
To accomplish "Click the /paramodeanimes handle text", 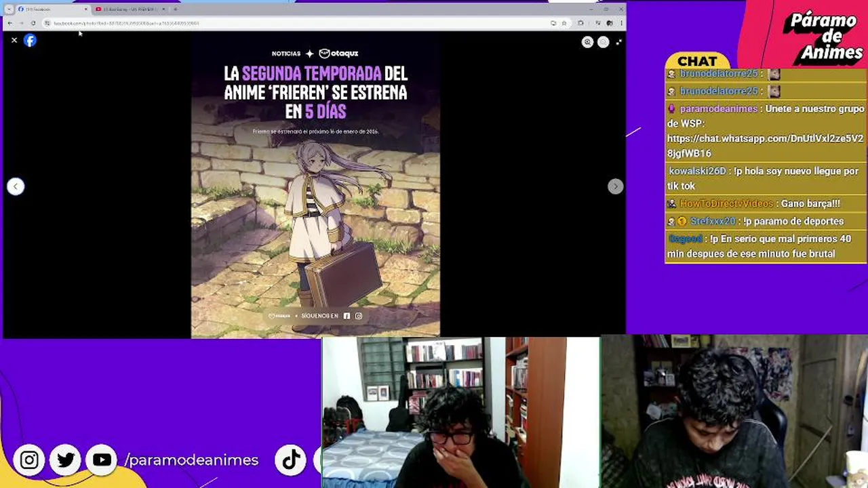I will tap(191, 460).
